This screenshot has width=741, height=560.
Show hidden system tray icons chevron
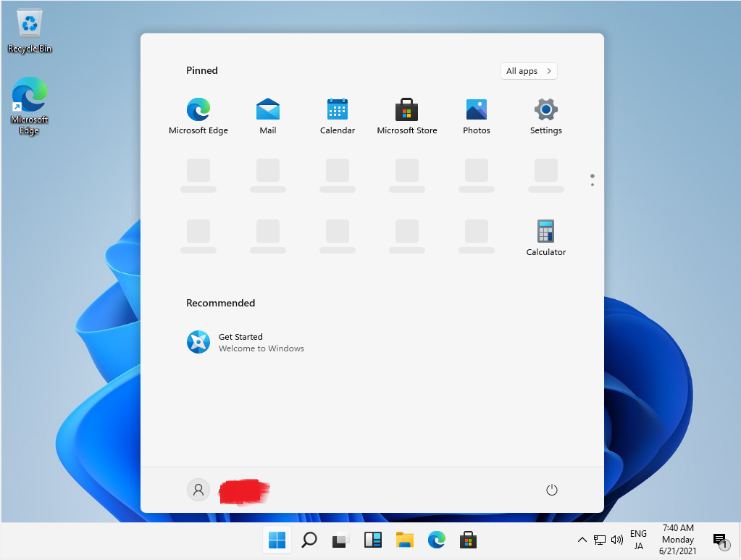(582, 540)
